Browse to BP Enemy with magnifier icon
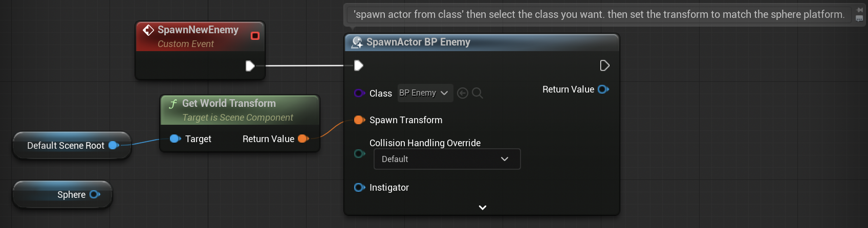 click(478, 93)
